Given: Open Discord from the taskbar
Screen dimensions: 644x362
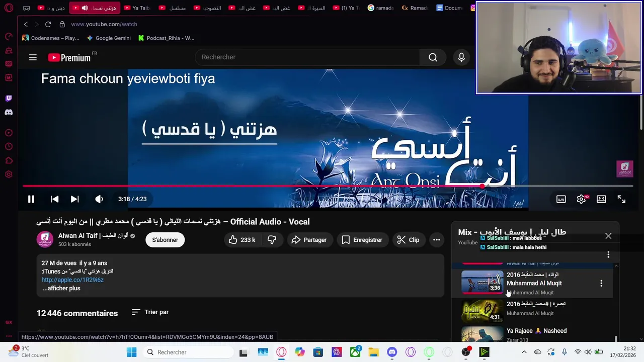Looking at the screenshot, I should (x=392, y=352).
